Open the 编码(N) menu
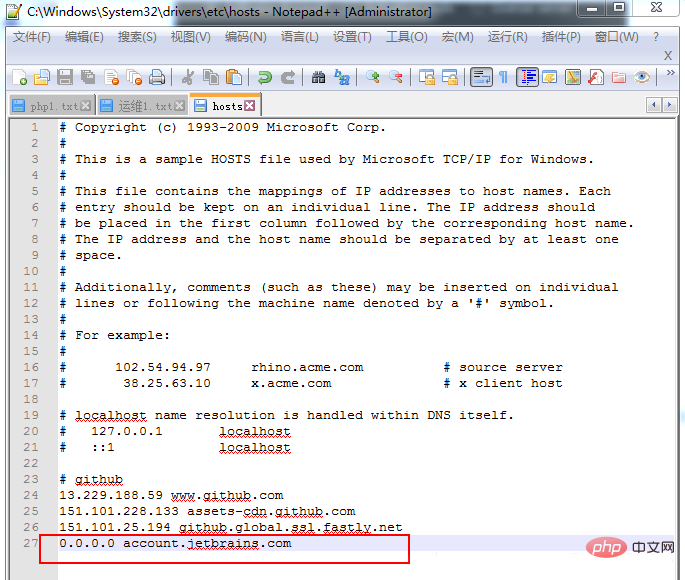This screenshot has height=580, width=685. [x=246, y=37]
